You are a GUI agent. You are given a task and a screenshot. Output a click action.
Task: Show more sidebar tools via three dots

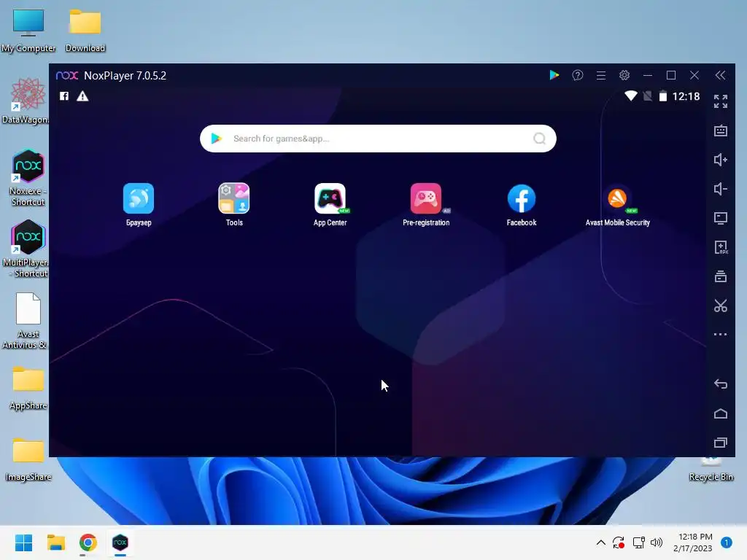pos(720,334)
